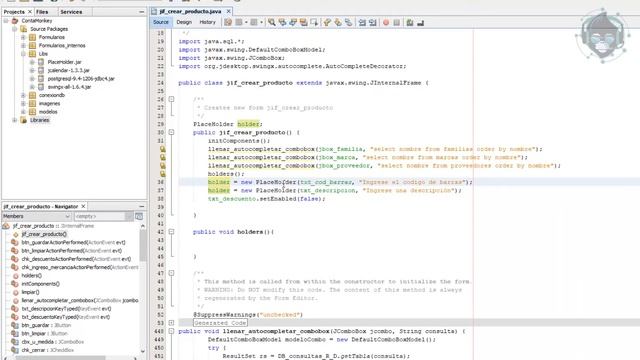Image resolution: width=640 pixels, height=360 pixels.
Task: Find next occurrence toolbar icon
Action: (x=293, y=22)
